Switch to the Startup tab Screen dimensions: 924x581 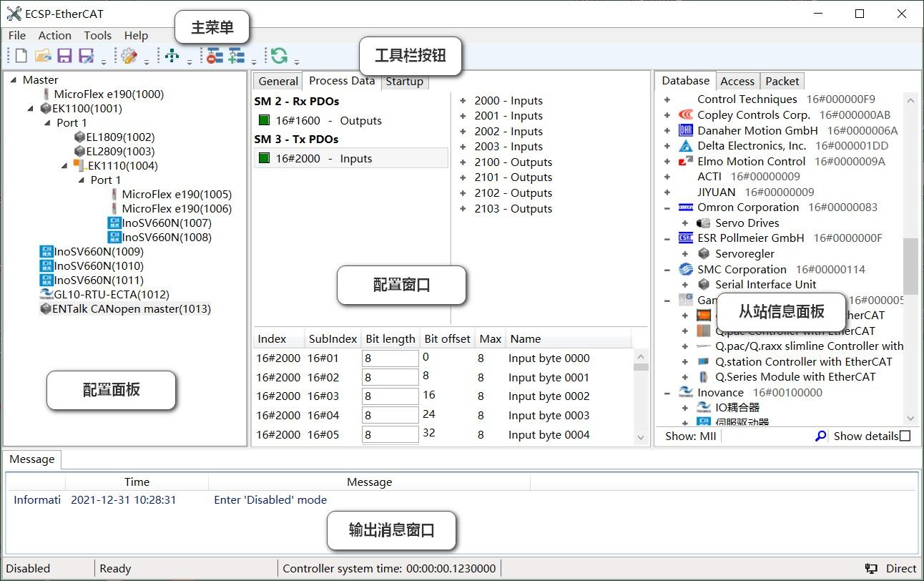coord(405,82)
